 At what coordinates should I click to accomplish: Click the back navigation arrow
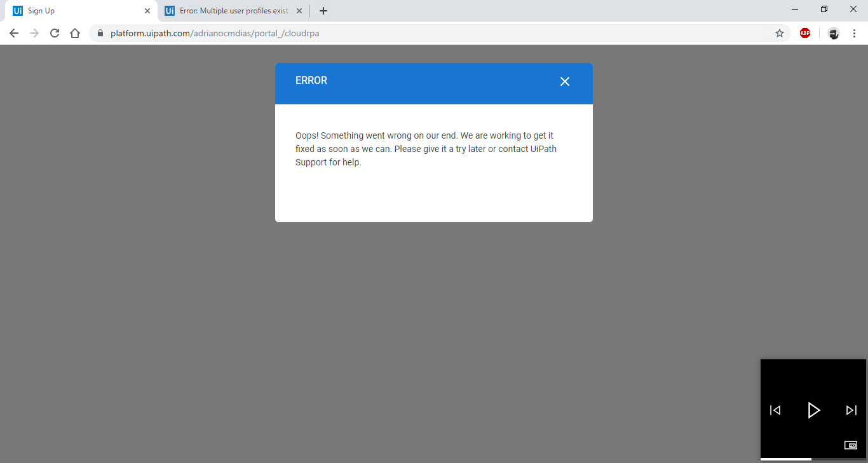click(13, 33)
